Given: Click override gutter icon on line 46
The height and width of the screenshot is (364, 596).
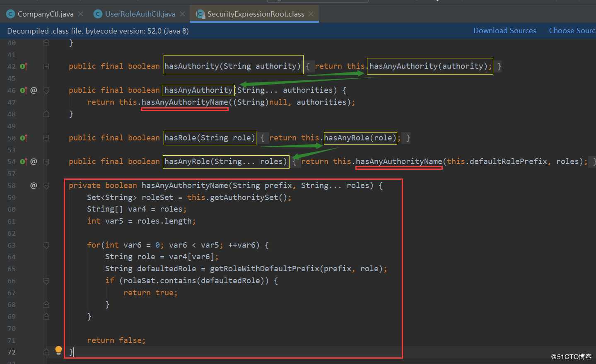Looking at the screenshot, I should click(x=24, y=90).
